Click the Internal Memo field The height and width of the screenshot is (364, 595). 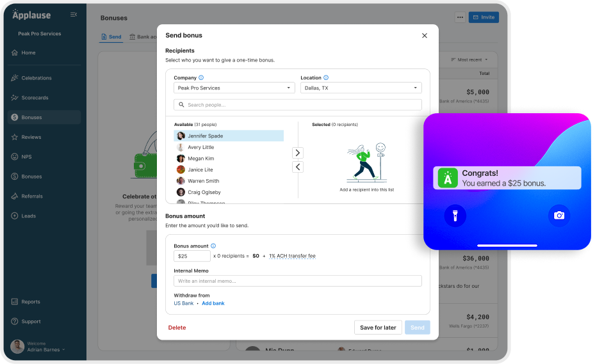click(297, 281)
